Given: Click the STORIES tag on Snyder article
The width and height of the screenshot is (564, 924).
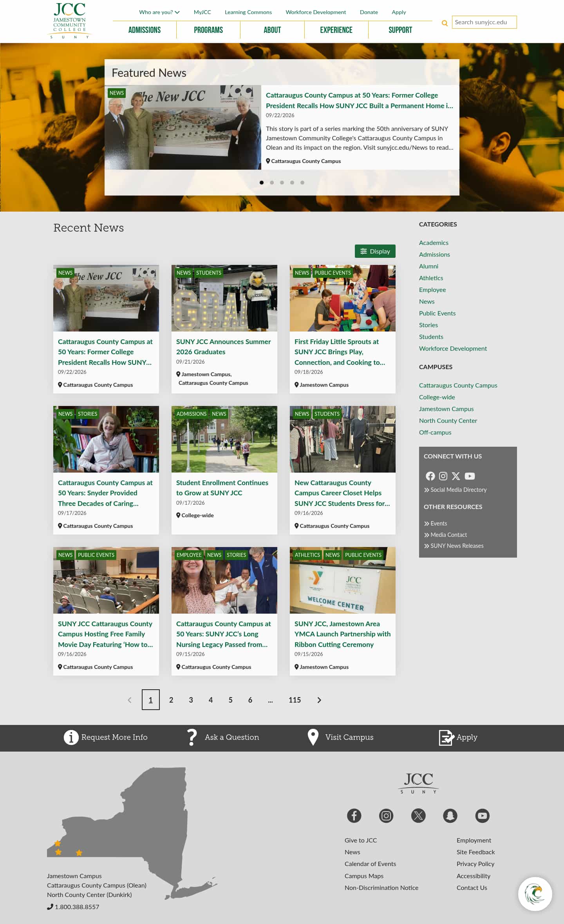Looking at the screenshot, I should coord(87,414).
